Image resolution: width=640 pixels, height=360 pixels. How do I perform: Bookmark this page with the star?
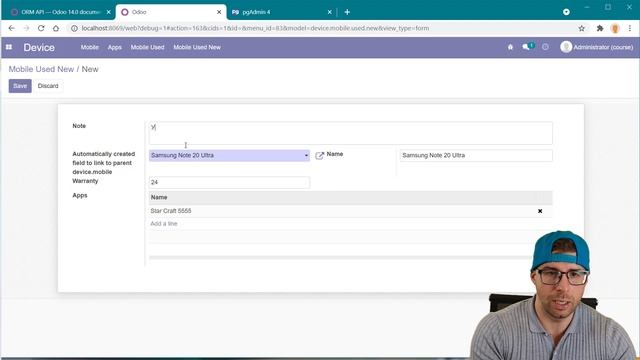click(582, 28)
